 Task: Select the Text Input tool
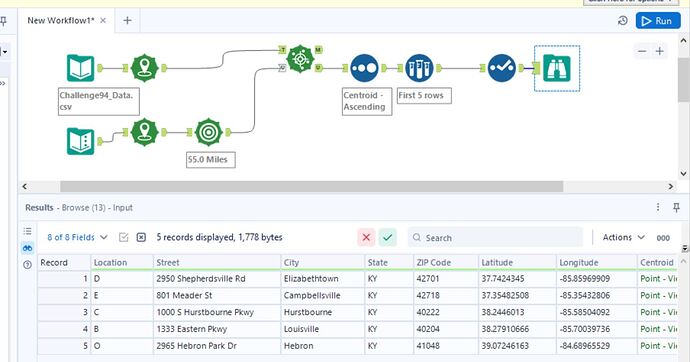click(81, 141)
